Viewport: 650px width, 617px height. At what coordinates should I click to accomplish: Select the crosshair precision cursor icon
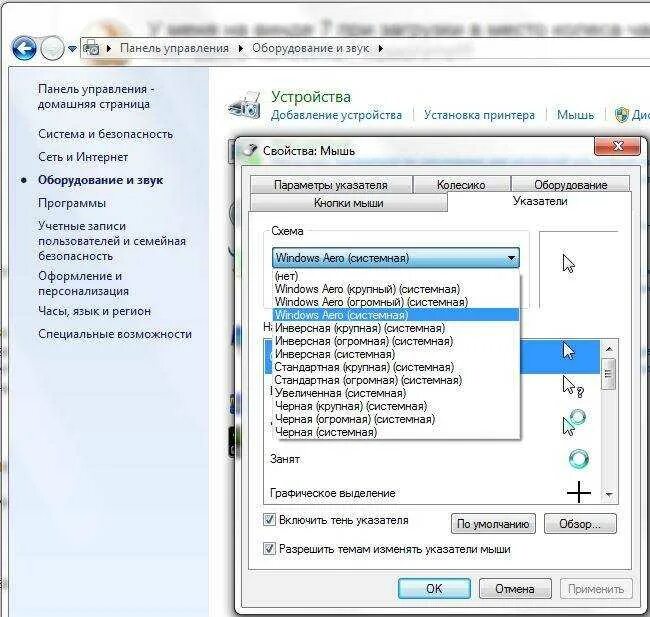(578, 492)
